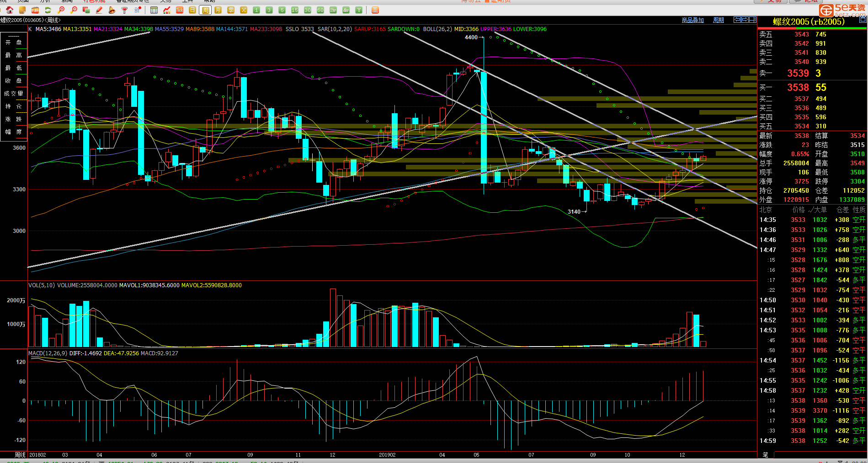Select the 笔 tab below the trades list
The image size is (868, 463).
[766, 455]
